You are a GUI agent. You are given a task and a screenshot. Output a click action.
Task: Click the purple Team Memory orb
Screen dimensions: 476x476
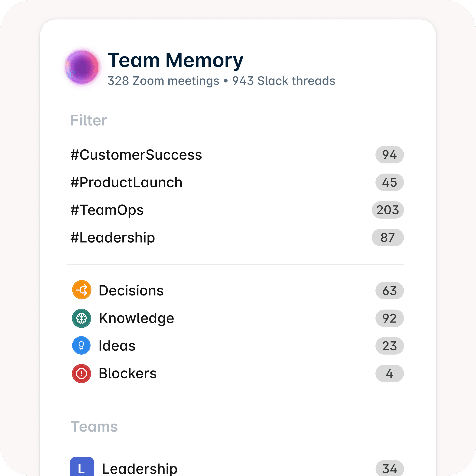pos(82,67)
